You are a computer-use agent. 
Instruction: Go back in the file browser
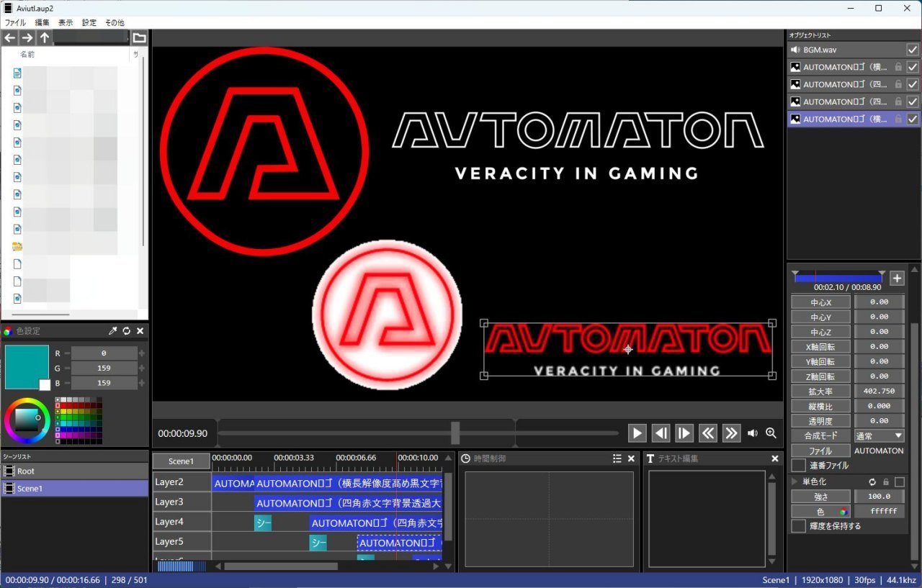(10, 38)
